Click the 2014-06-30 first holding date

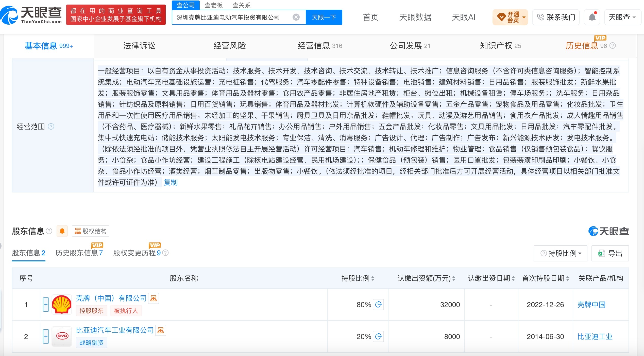click(545, 336)
